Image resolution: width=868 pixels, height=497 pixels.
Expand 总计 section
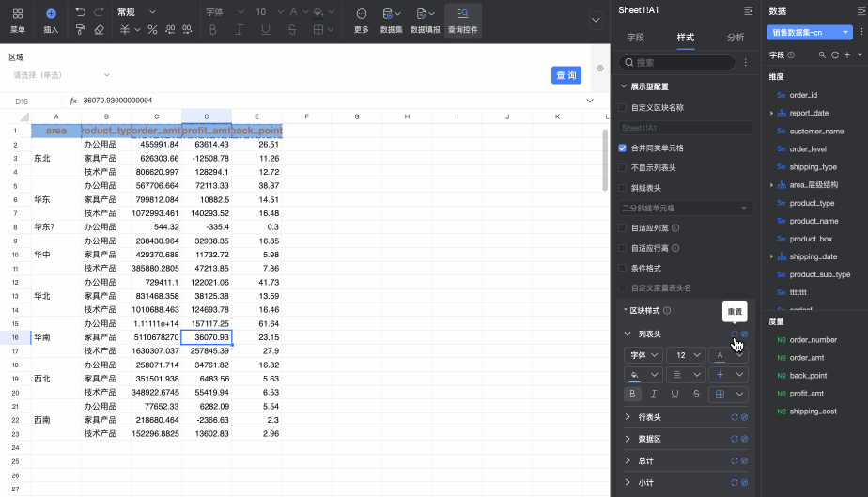(628, 461)
